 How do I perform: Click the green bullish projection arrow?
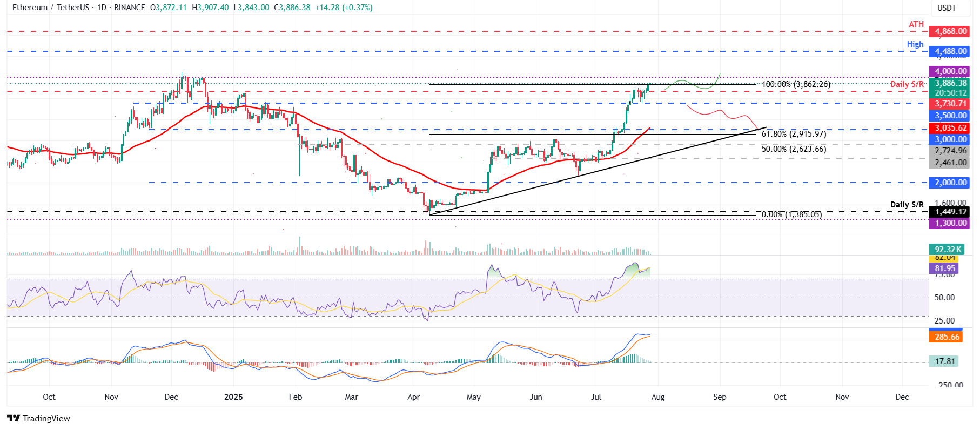(694, 84)
